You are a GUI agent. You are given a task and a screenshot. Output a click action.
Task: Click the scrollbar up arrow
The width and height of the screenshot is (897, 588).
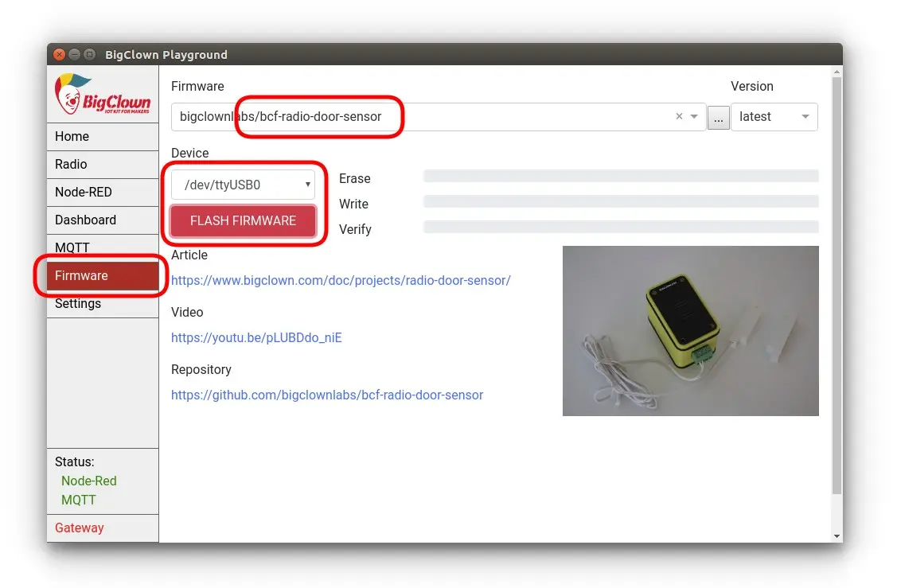[837, 72]
